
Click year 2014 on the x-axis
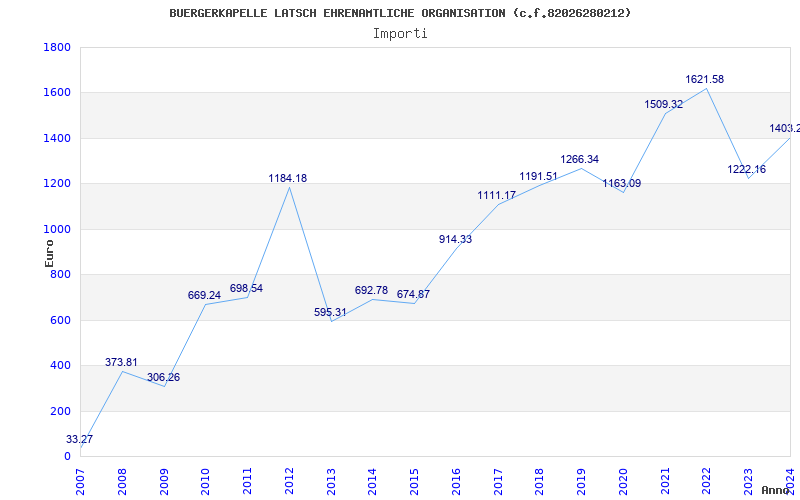(372, 481)
